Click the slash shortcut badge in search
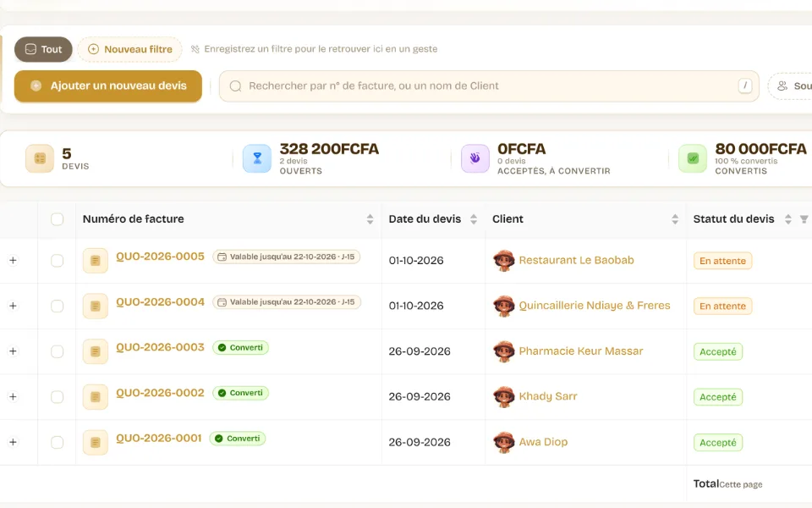Viewport: 812px width, 508px height. pyautogui.click(x=744, y=86)
